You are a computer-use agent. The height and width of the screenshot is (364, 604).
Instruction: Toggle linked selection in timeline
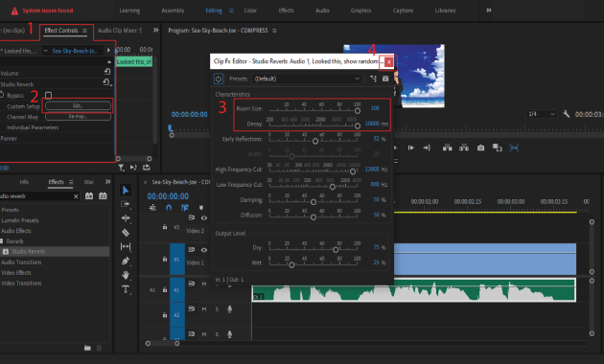point(185,208)
